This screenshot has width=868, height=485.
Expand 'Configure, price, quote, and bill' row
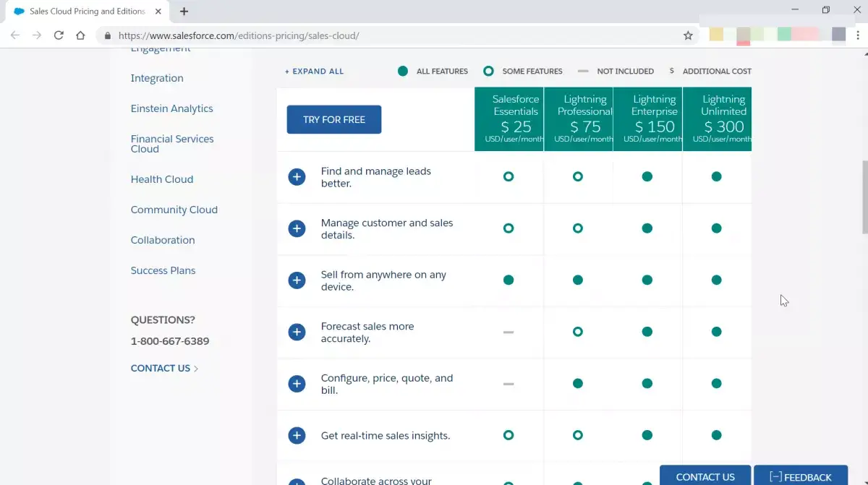[297, 384]
